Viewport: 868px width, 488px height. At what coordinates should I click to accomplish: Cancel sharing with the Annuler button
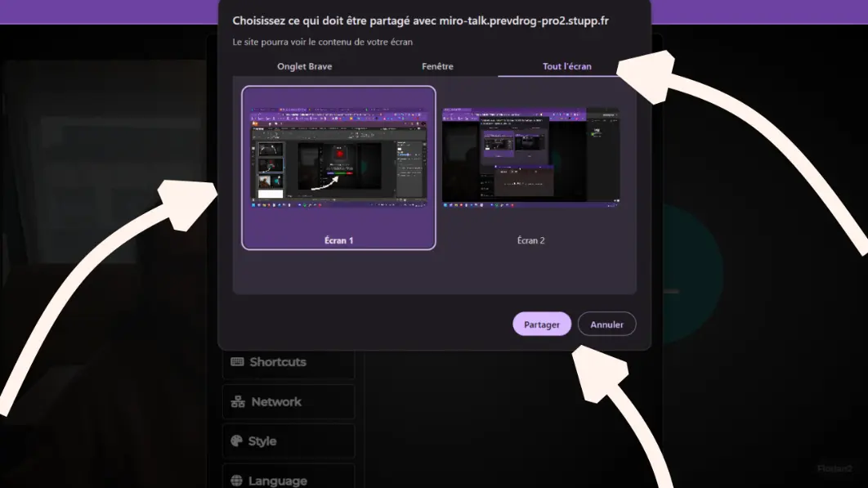606,324
